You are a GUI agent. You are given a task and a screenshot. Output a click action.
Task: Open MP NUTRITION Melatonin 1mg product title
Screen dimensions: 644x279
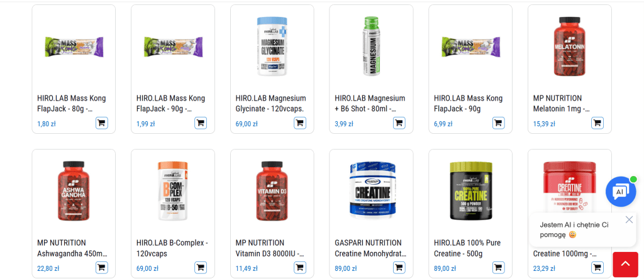(561, 104)
